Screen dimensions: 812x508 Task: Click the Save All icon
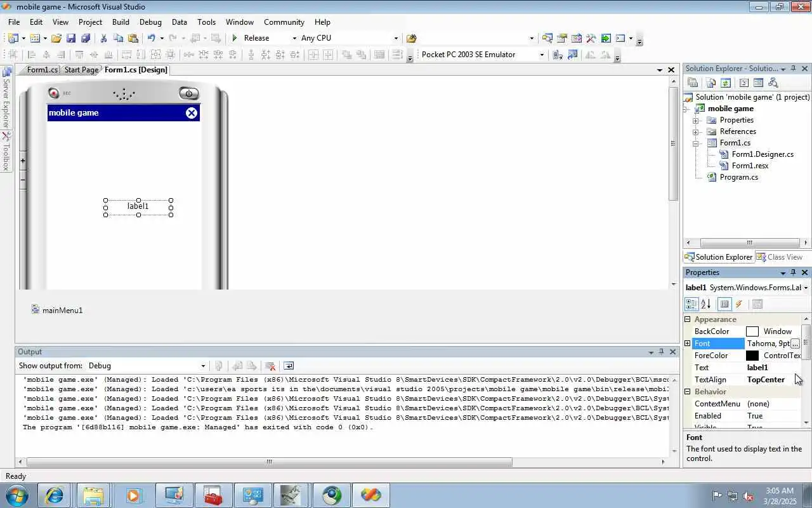click(85, 38)
